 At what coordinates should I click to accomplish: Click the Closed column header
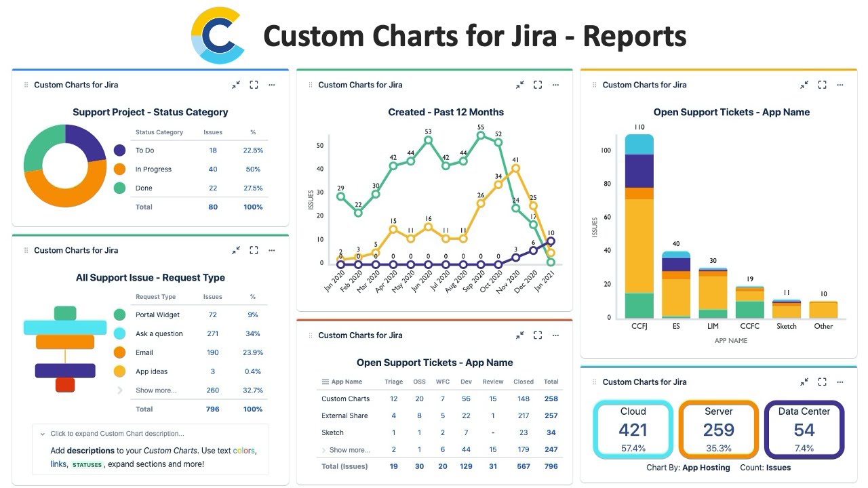click(x=524, y=382)
